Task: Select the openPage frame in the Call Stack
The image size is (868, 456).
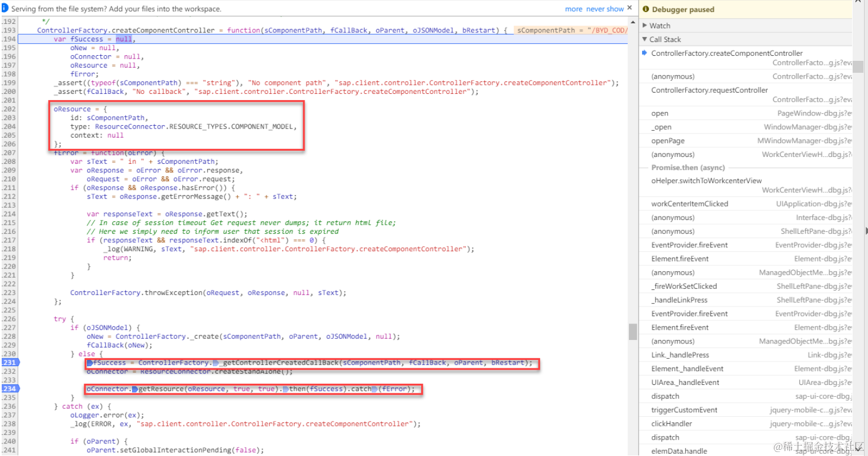Action: pyautogui.click(x=668, y=140)
